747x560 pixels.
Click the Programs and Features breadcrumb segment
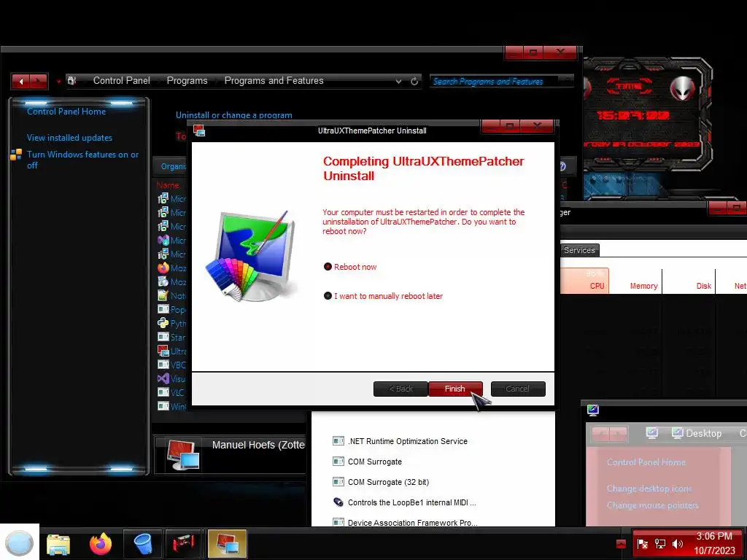point(274,80)
